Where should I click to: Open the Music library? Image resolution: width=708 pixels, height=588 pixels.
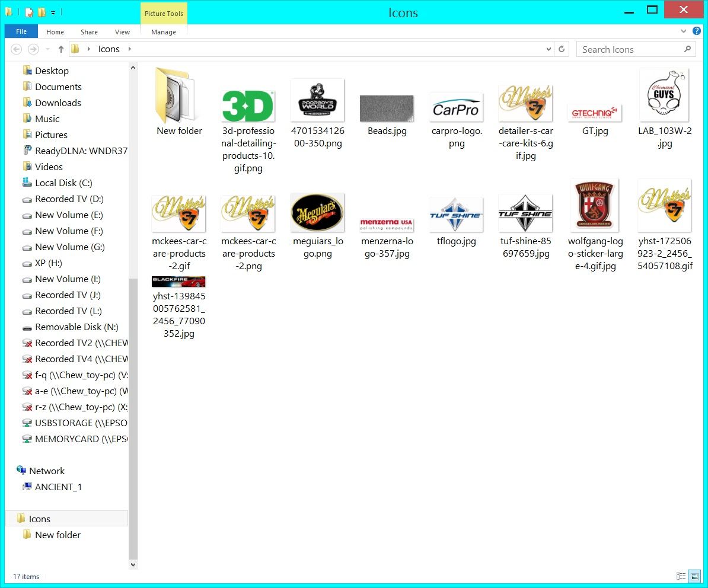(47, 119)
